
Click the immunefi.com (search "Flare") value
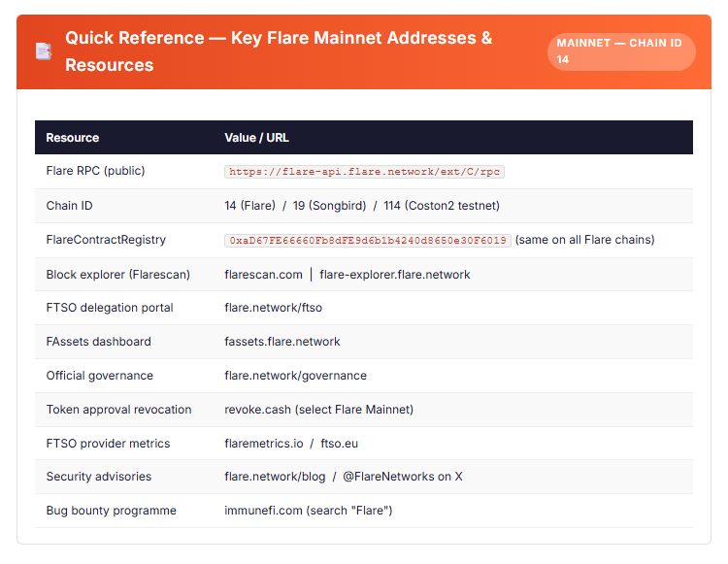[x=309, y=511]
